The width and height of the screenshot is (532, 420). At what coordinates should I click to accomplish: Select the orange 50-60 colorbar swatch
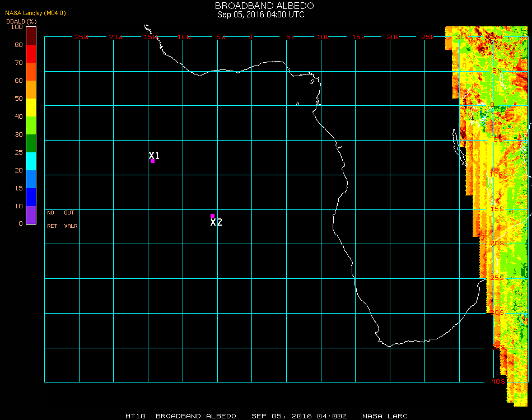(31, 90)
